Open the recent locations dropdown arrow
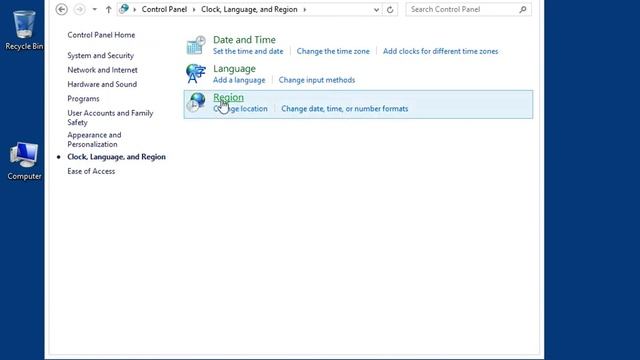Screen dimensions: 640x360 [x=95, y=9]
